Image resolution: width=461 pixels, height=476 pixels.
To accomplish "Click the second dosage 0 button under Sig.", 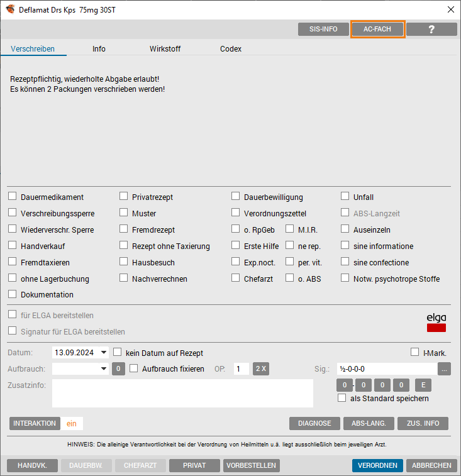I will [364, 385].
